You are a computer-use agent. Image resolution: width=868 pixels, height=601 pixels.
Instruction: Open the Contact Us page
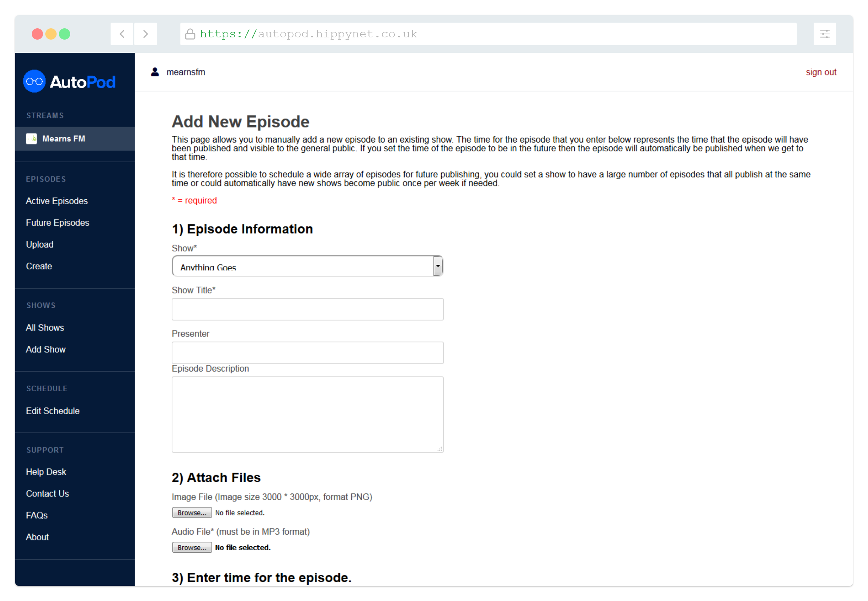(x=48, y=493)
